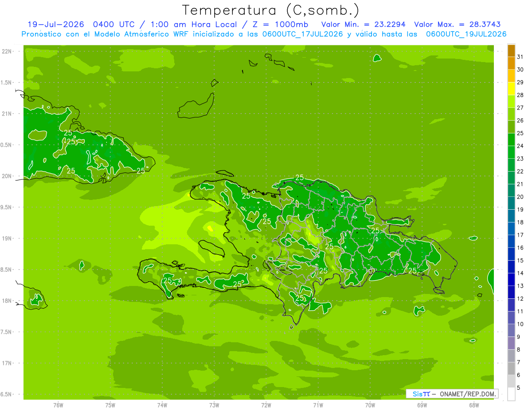This screenshot has height=411, width=532.
Task: Click the orange legend swatch between 29 and 30
Action: (x=511, y=75)
